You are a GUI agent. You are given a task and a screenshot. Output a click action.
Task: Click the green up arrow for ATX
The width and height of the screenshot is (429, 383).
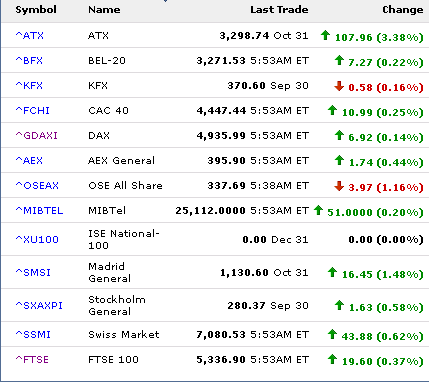[325, 35]
